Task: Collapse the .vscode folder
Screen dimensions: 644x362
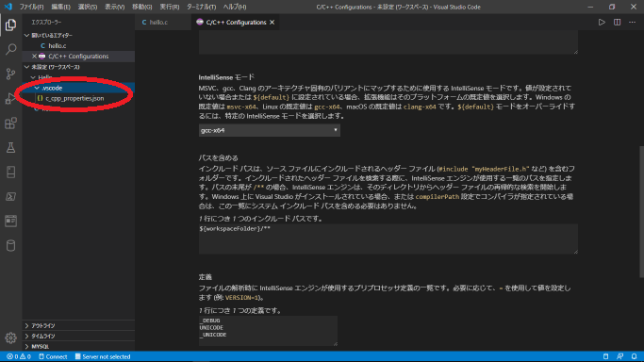Action: pos(78,88)
